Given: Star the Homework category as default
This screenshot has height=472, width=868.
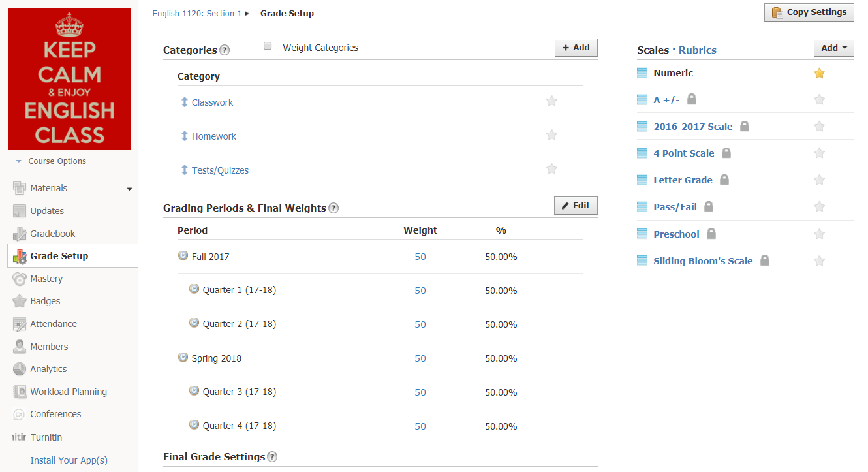Looking at the screenshot, I should [551, 135].
